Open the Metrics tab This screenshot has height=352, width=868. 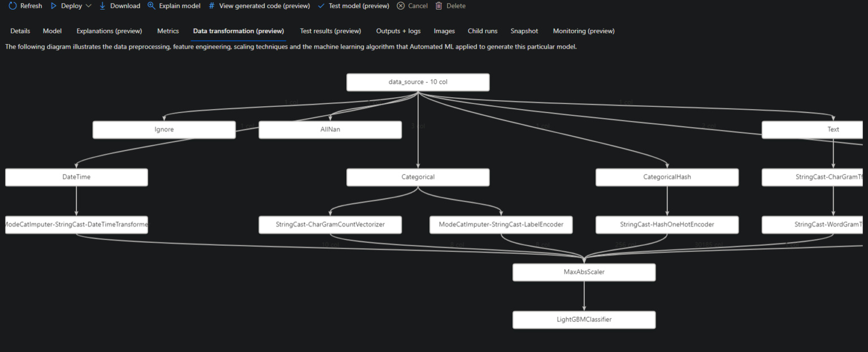pos(168,31)
